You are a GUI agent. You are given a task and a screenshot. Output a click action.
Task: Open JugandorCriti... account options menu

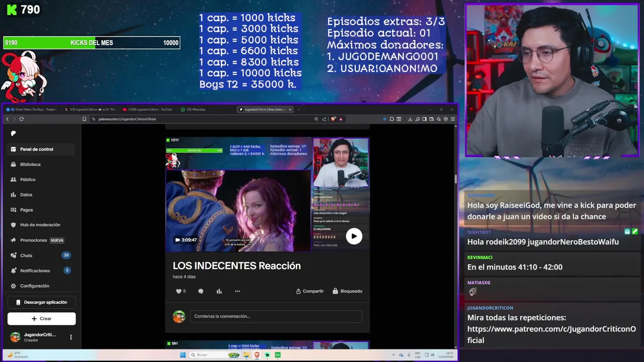[x=71, y=337]
